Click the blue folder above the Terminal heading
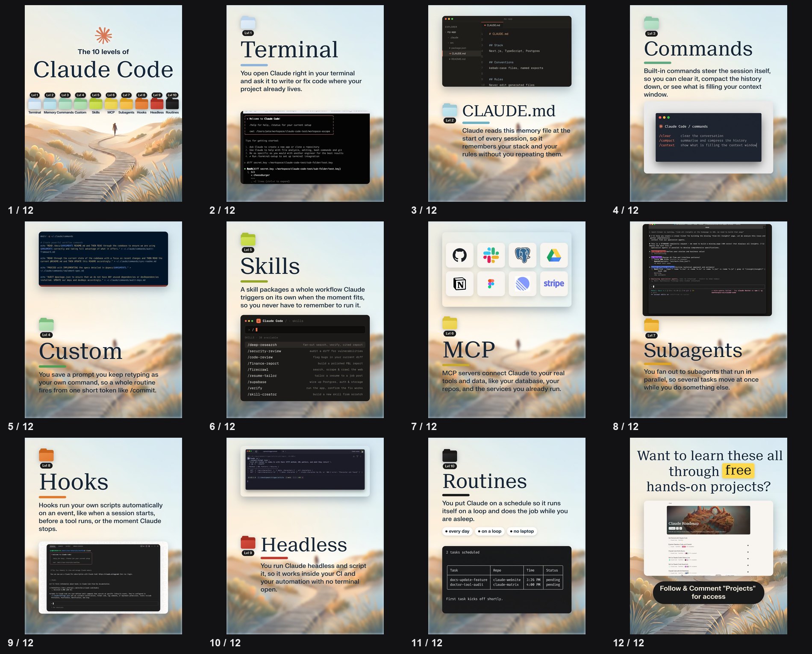Viewport: 812px width, 654px height. pyautogui.click(x=248, y=23)
